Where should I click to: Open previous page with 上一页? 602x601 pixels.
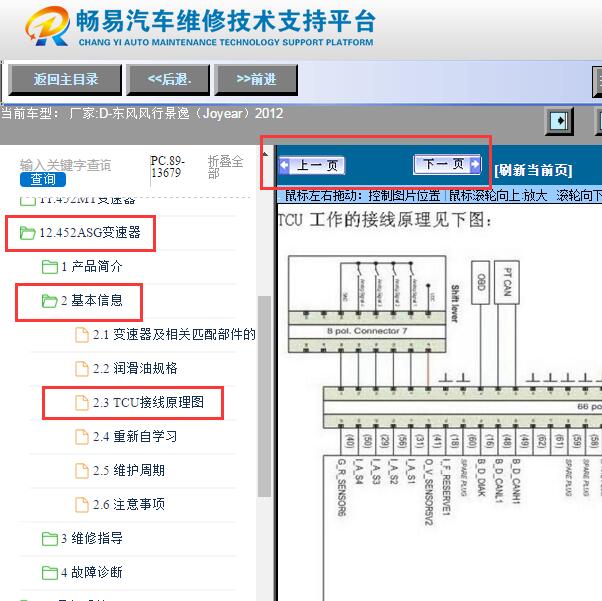(312, 166)
